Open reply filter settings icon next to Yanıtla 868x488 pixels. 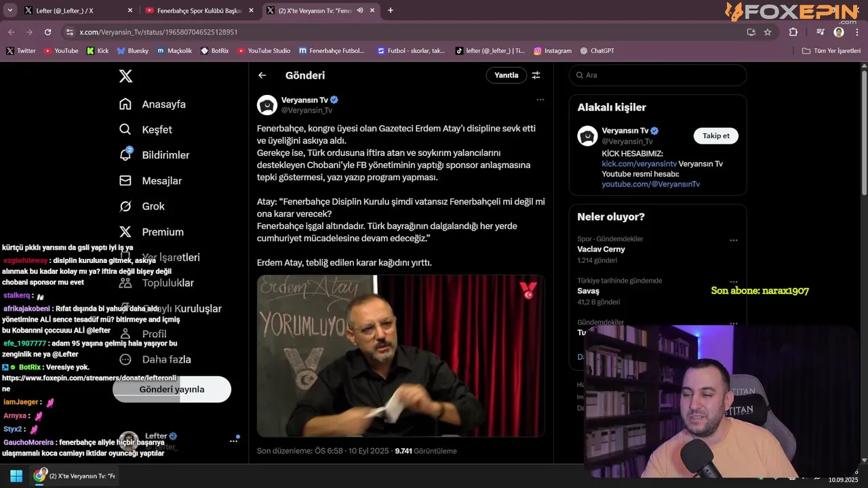pyautogui.click(x=536, y=75)
